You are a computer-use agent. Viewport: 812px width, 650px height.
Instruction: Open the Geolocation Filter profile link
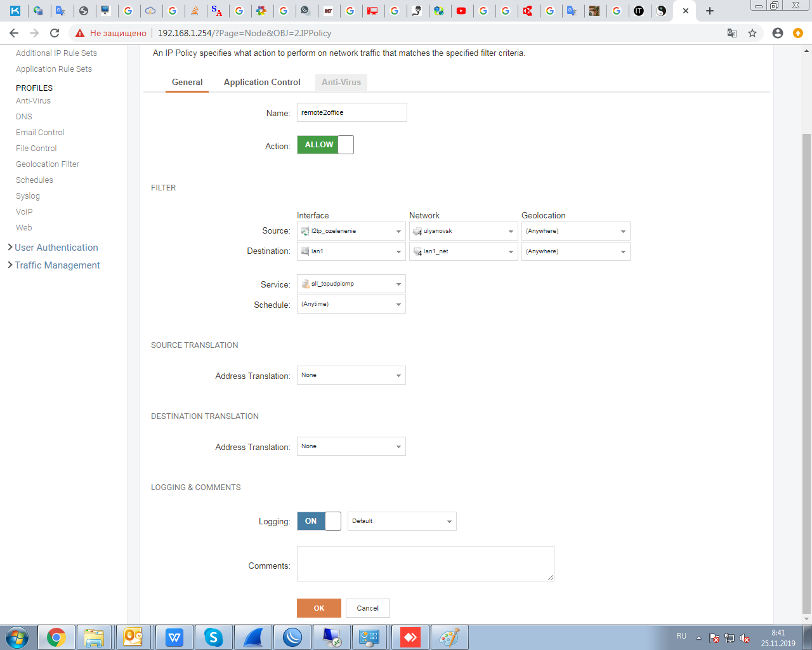click(48, 164)
